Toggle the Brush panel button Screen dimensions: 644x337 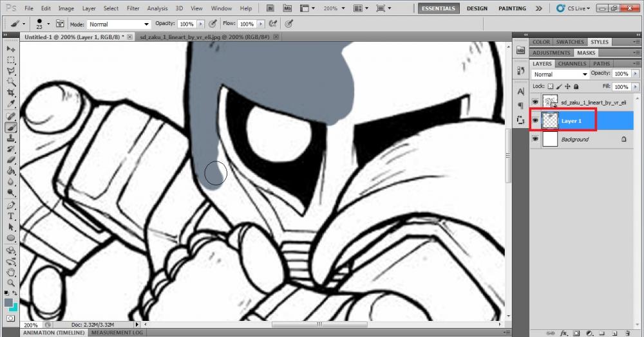(60, 24)
